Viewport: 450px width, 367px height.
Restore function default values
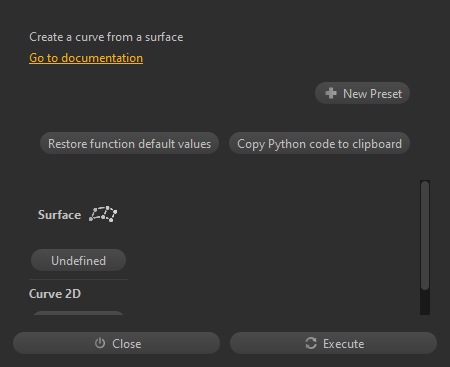[129, 144]
